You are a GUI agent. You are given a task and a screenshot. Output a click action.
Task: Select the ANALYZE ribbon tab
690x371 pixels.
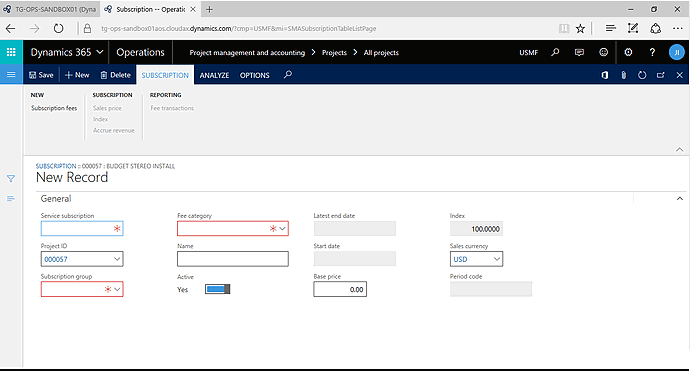[x=214, y=75]
